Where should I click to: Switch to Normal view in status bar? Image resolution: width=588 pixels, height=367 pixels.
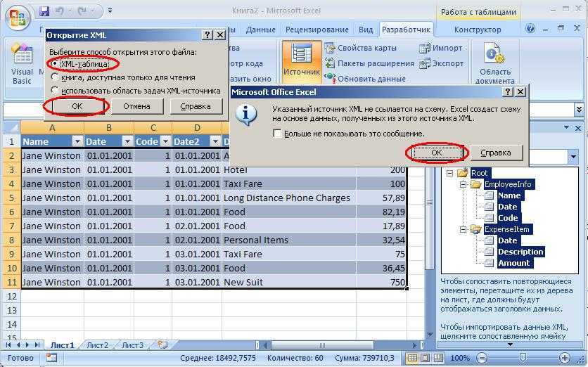411,358
